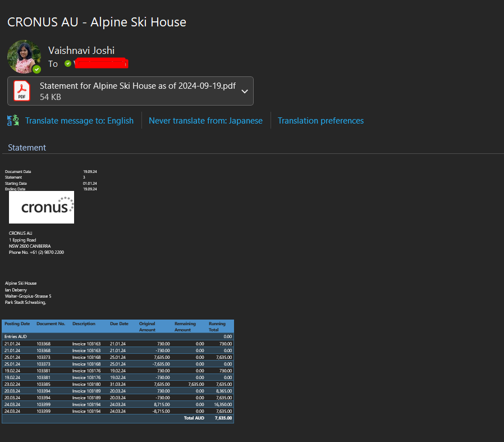Select Never translate from: Japanese
The image size is (504, 442).
pos(206,121)
